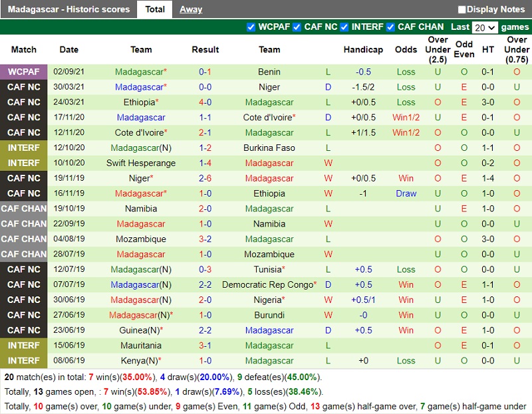This screenshot has height=414, width=532.
Task: Enable the Display Notes checkbox
Action: click(462, 9)
